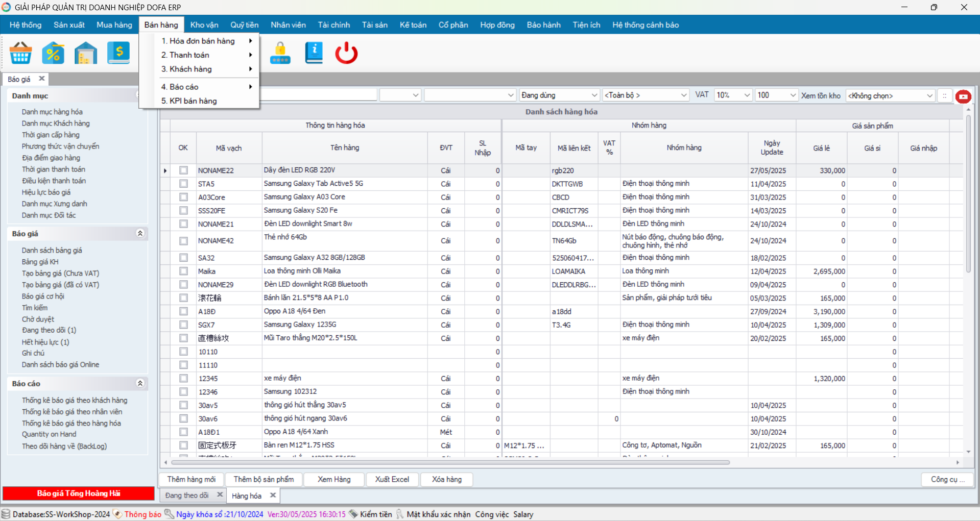
Task: Click the 'Thêm hàng mới' button
Action: click(191, 479)
